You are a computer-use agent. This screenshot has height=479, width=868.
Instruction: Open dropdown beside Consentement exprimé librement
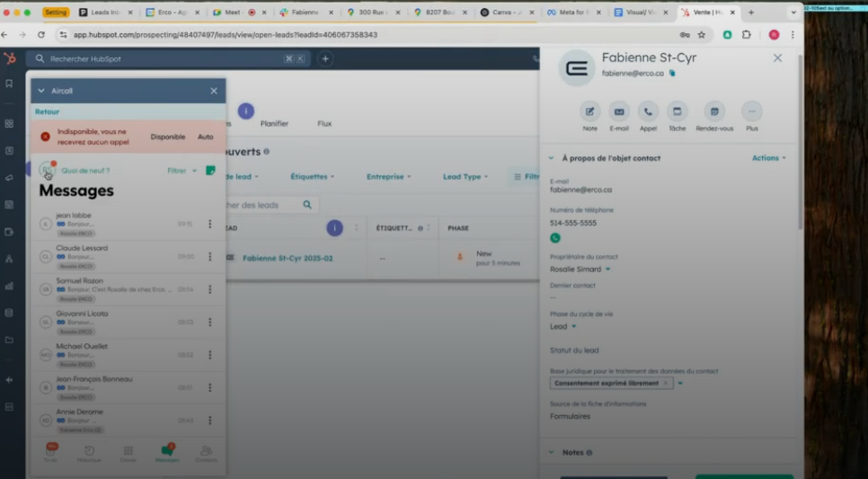pyautogui.click(x=680, y=383)
